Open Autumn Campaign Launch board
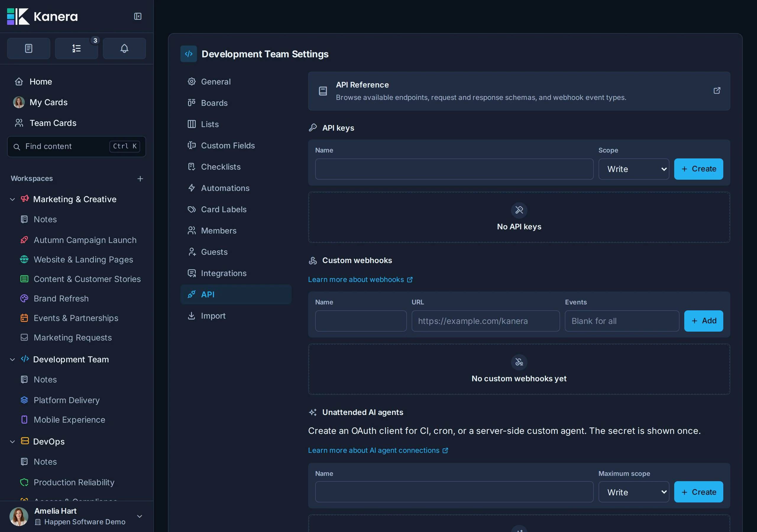 pyautogui.click(x=78, y=240)
